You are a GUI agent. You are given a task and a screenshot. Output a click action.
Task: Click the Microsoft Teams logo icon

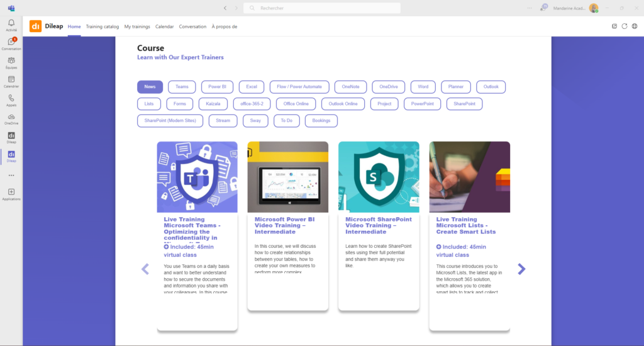pos(11,8)
